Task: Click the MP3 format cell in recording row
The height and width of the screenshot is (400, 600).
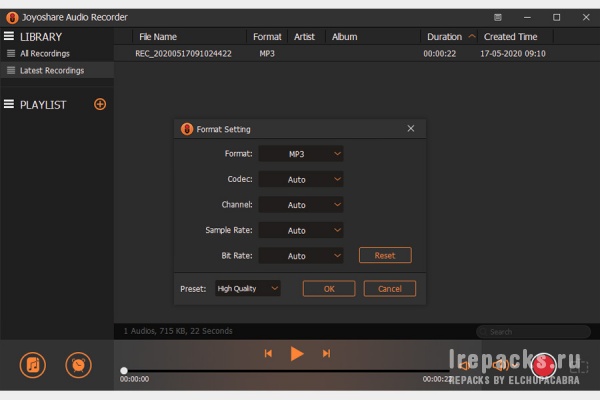Action: tap(267, 54)
